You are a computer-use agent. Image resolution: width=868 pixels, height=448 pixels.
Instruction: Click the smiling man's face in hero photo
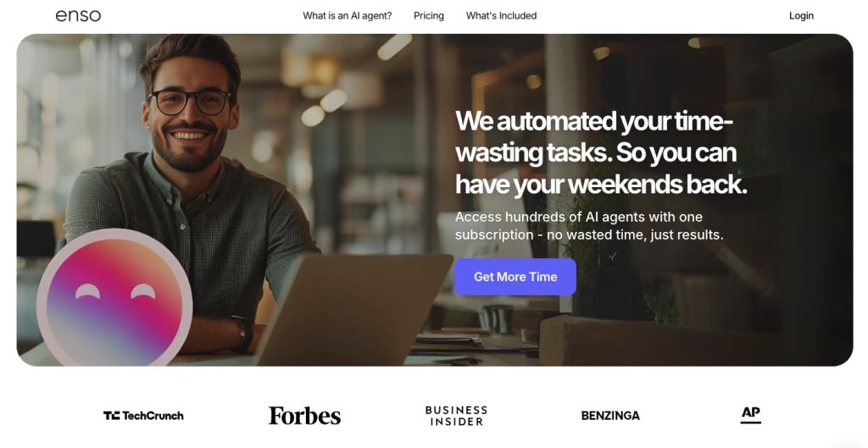(190, 116)
